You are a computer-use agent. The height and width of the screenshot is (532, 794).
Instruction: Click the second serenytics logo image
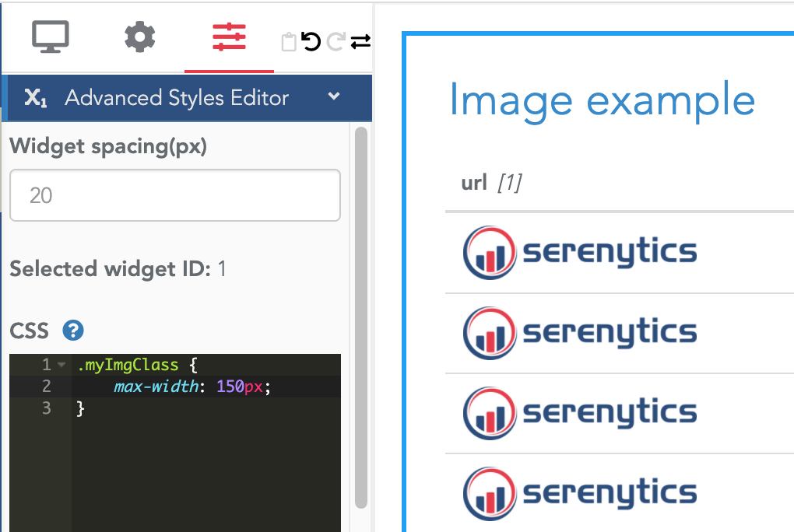point(580,333)
